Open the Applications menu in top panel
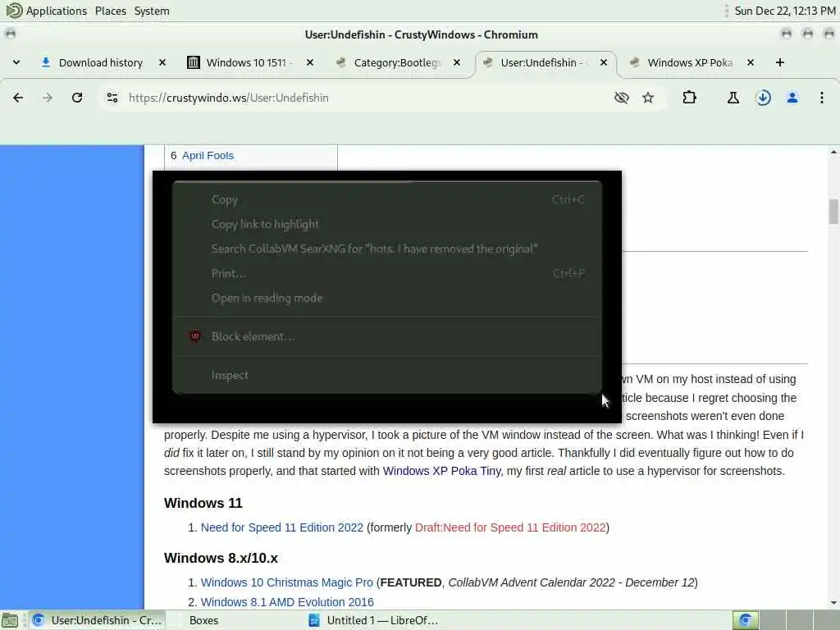This screenshot has height=630, width=840. 47,11
